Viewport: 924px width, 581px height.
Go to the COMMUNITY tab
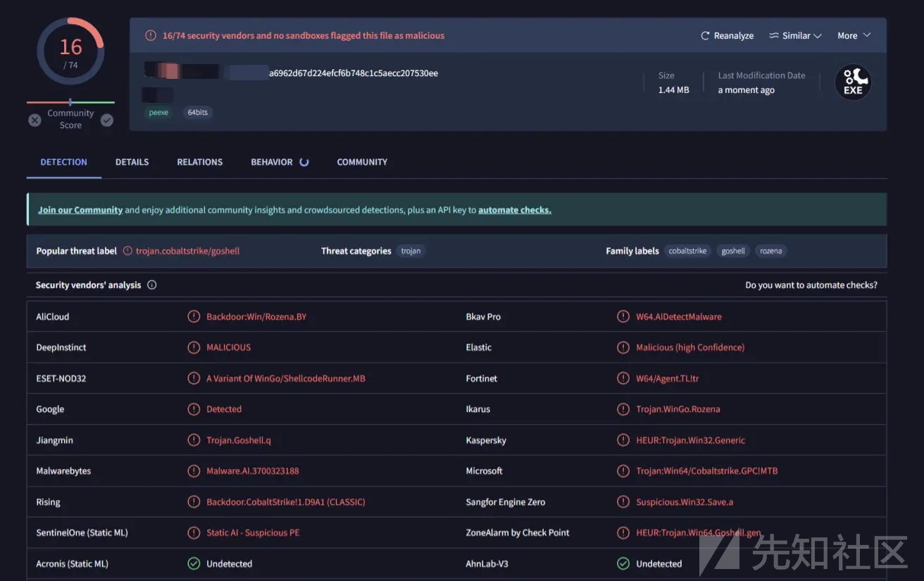[362, 162]
